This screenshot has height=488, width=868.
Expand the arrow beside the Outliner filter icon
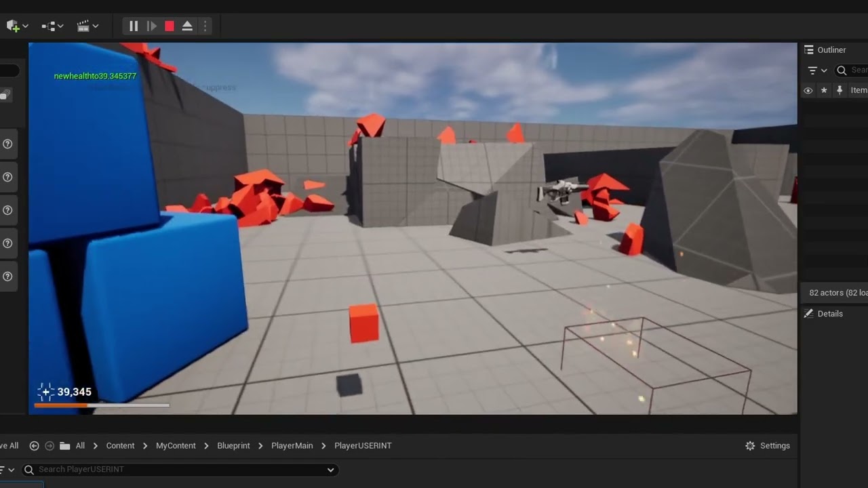click(824, 70)
